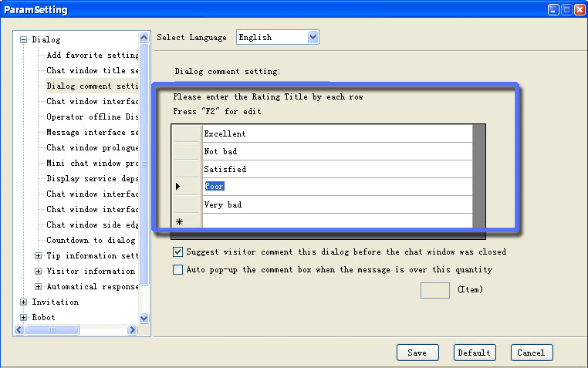Select Operator offline Display tree item

pyautogui.click(x=93, y=117)
